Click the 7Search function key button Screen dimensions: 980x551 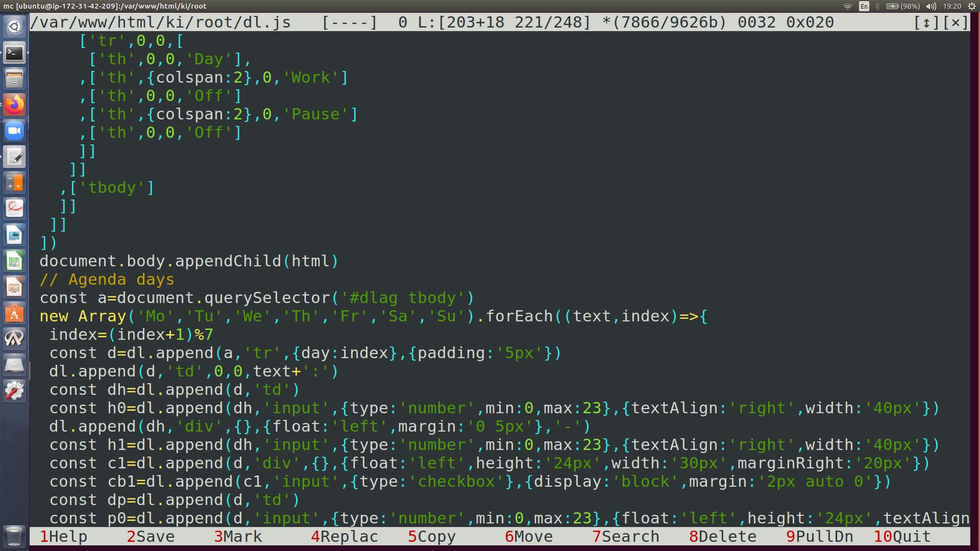click(626, 537)
